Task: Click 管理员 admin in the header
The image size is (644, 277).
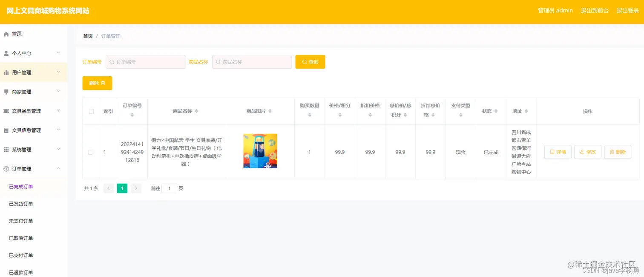Action: pyautogui.click(x=555, y=11)
